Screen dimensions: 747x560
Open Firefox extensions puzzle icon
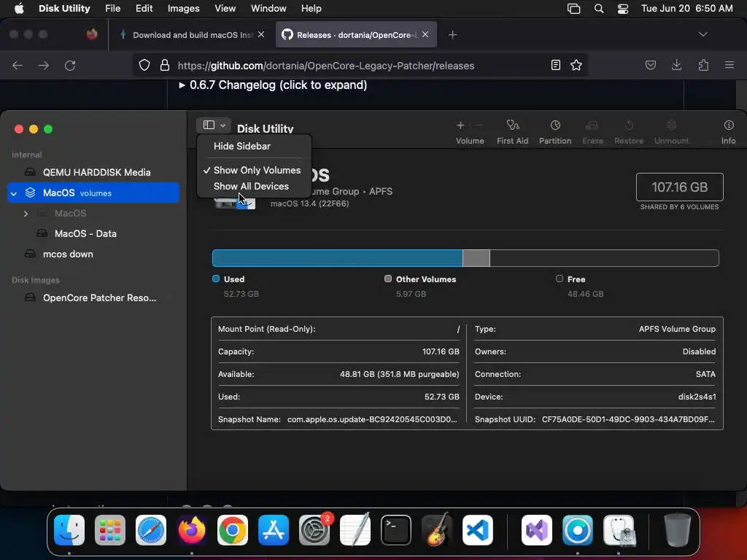(x=703, y=65)
